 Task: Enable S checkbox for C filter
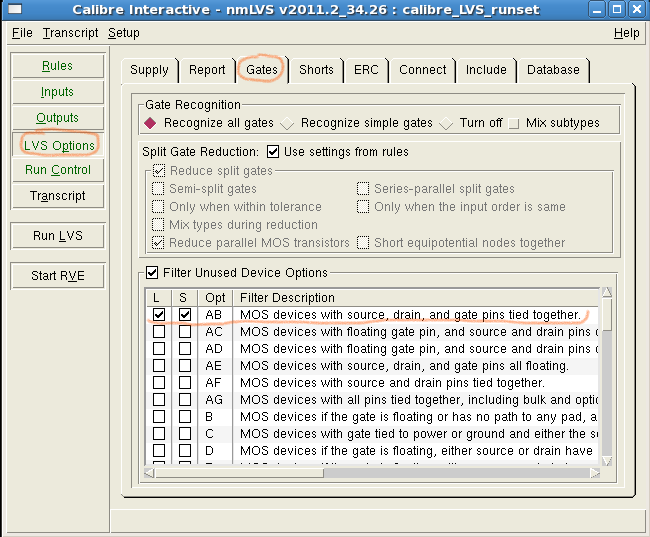click(185, 434)
